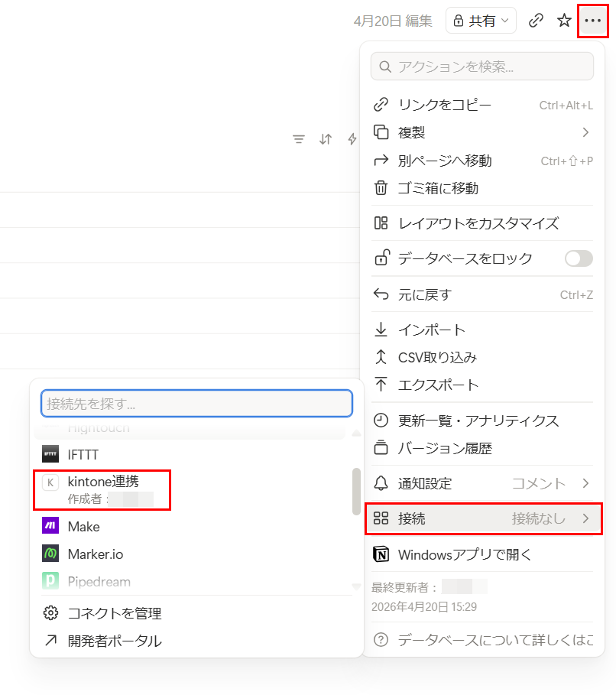Choose CSV取り込み option
Viewport: 616px width, 695px height.
coord(482,357)
